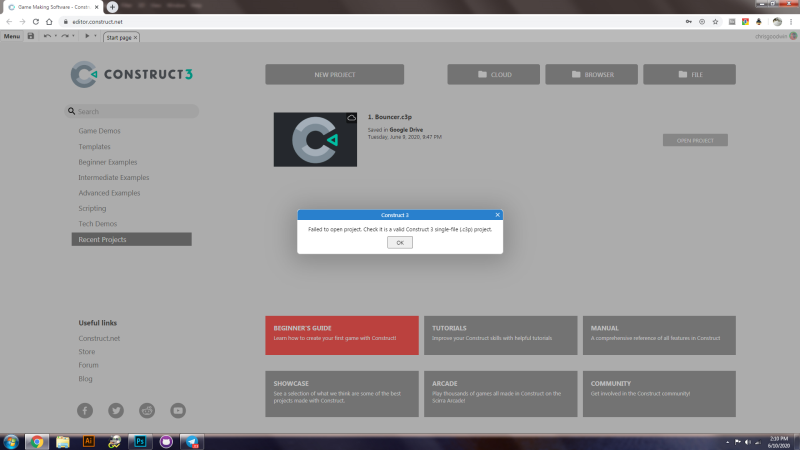Click the saved password key icon
Viewport: 800px width, 450px height.
coord(689,22)
